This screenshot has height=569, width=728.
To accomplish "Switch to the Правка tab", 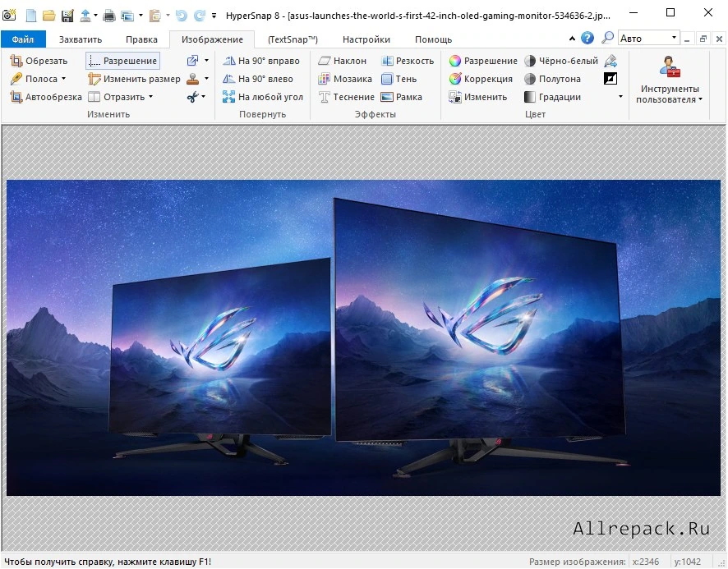I will [x=141, y=39].
